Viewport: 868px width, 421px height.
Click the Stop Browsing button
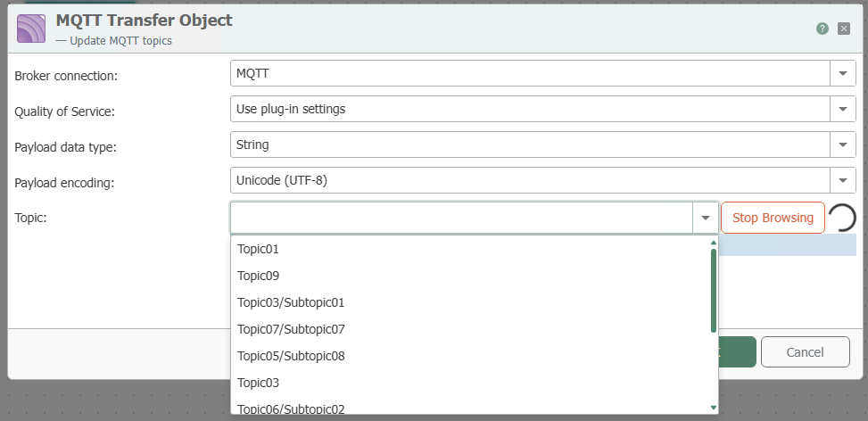(x=773, y=218)
